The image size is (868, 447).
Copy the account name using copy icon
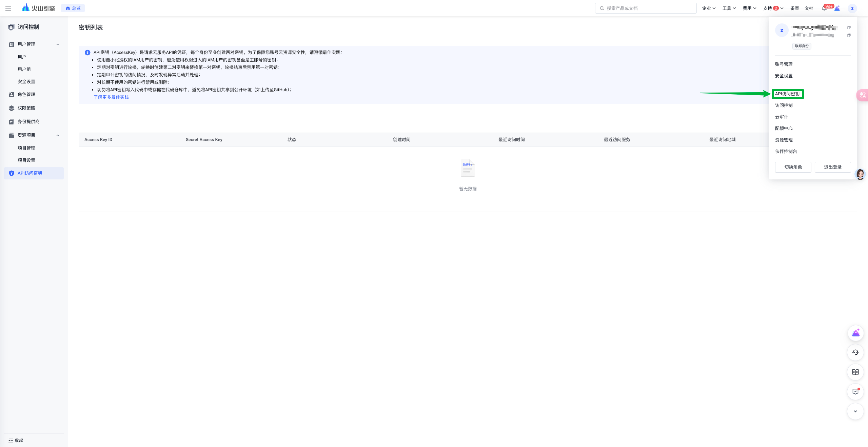(x=849, y=27)
